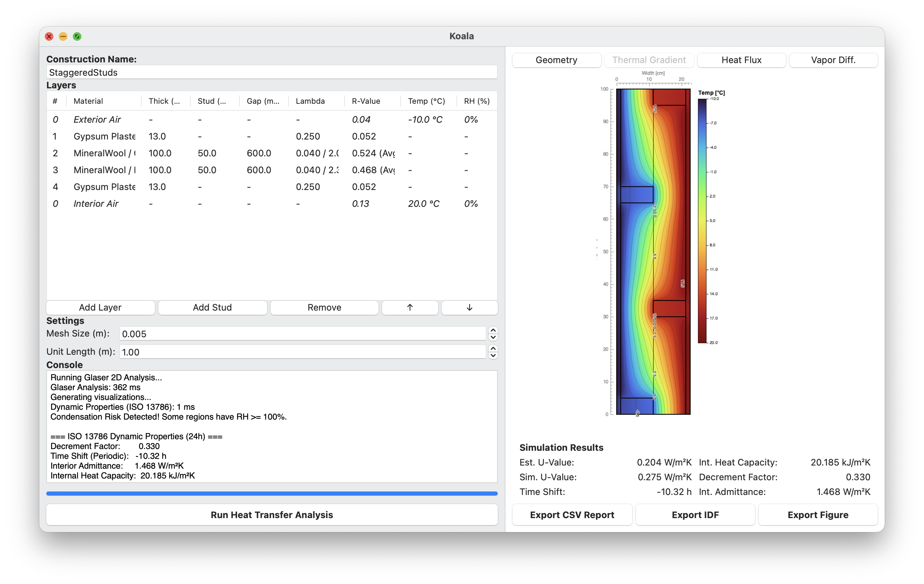Export the IDF file

pyautogui.click(x=695, y=515)
